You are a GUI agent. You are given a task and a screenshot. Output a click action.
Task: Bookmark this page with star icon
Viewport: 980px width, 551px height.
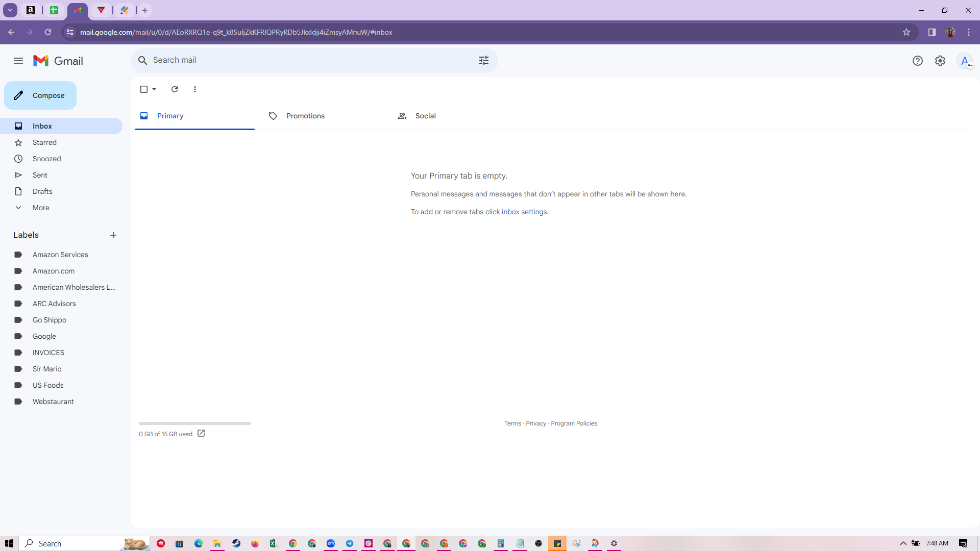click(906, 32)
